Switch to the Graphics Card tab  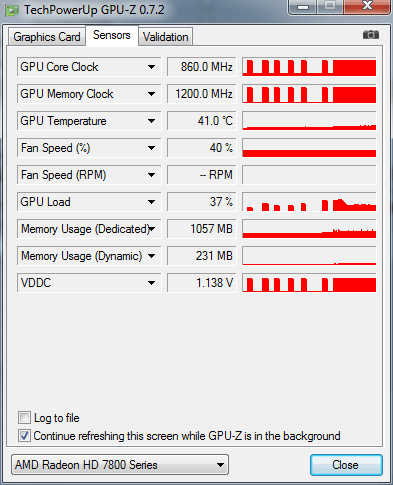point(47,37)
